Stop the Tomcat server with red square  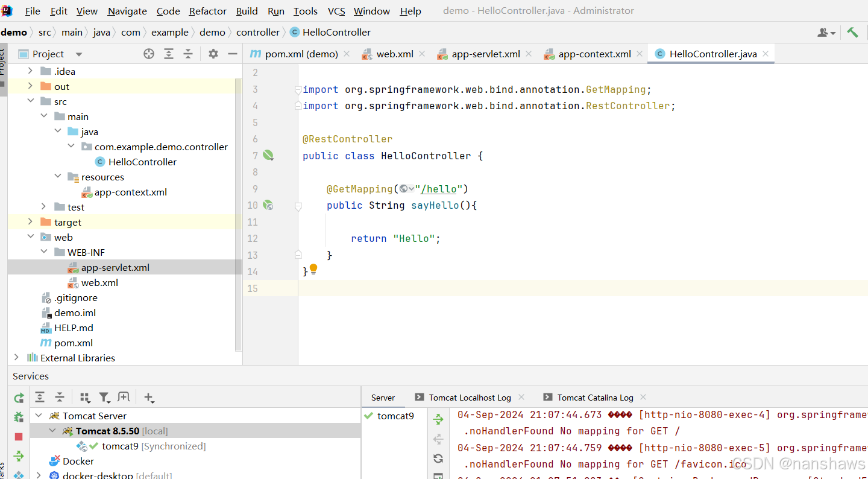click(x=19, y=436)
